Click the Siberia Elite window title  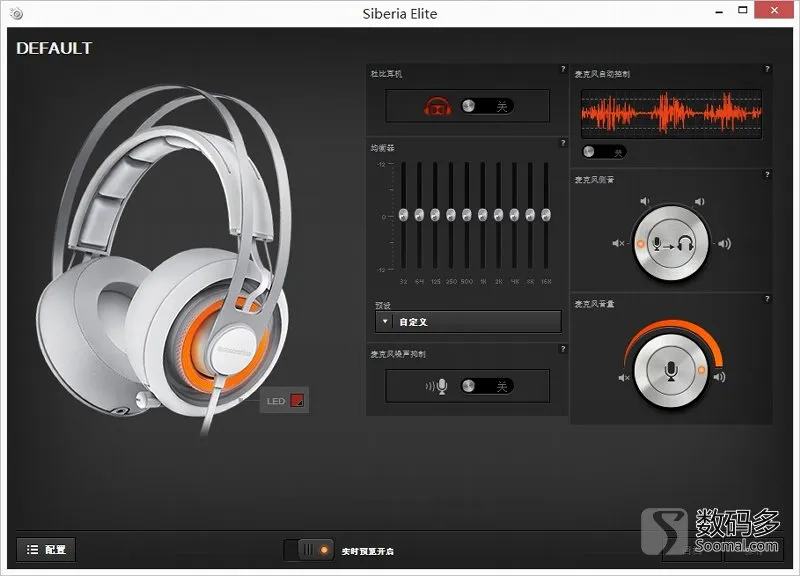pyautogui.click(x=400, y=14)
